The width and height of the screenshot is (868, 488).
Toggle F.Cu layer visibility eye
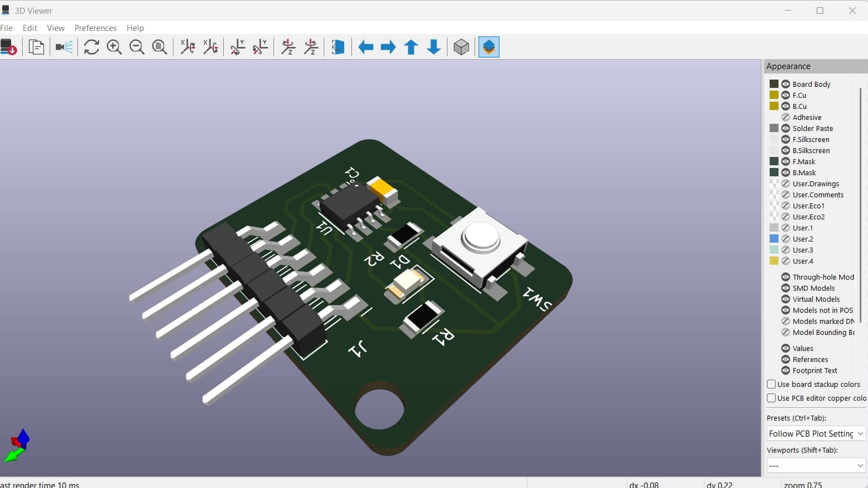[786, 95]
